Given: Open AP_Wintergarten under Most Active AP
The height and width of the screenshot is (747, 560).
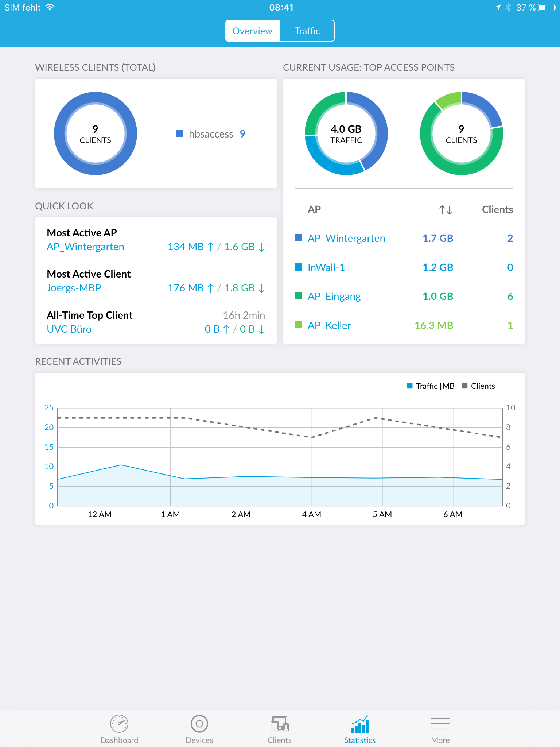Looking at the screenshot, I should coord(86,247).
